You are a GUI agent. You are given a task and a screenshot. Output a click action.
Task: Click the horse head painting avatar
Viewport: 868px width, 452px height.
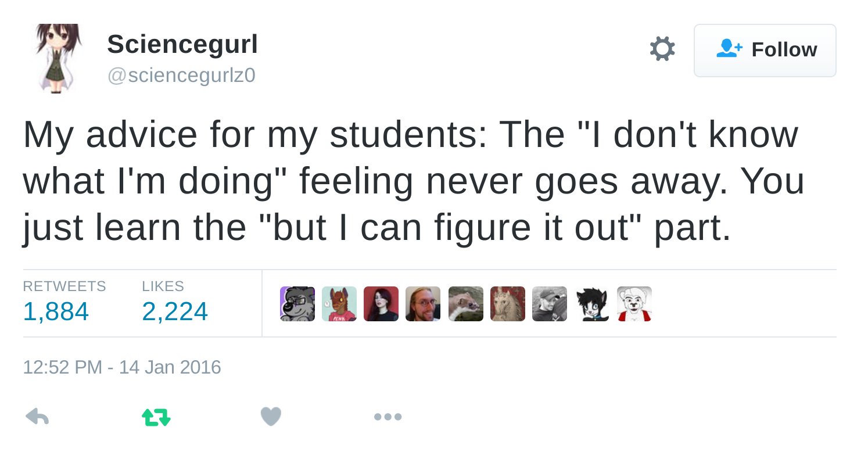coord(508,304)
